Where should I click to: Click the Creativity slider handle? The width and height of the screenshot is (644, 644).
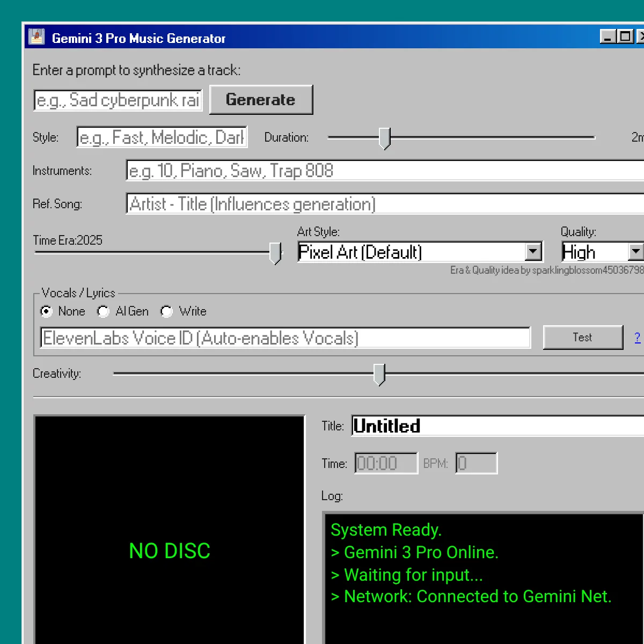click(x=379, y=375)
